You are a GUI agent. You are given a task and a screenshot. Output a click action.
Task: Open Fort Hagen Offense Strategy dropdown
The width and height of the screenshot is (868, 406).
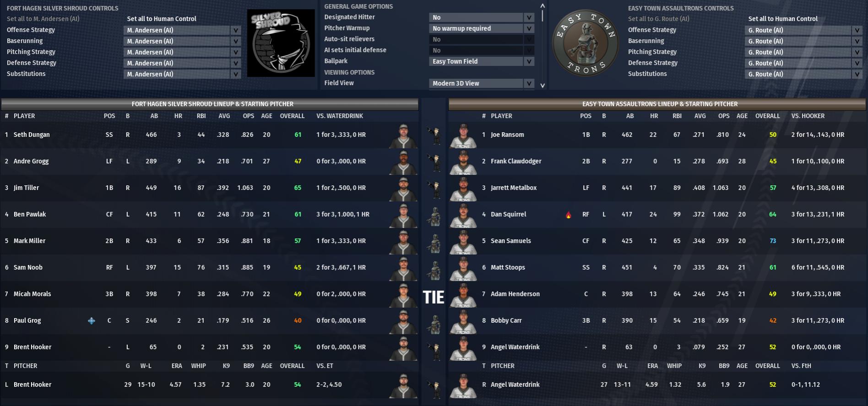tap(182, 30)
